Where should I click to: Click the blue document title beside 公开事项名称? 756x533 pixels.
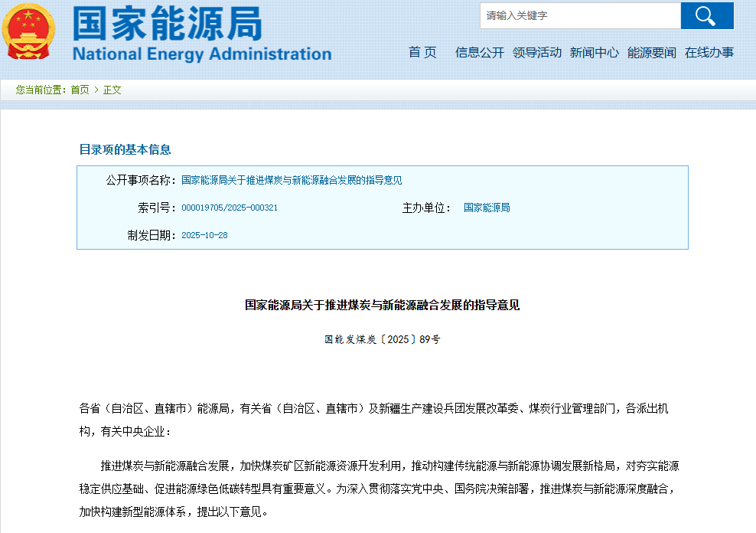click(x=292, y=181)
